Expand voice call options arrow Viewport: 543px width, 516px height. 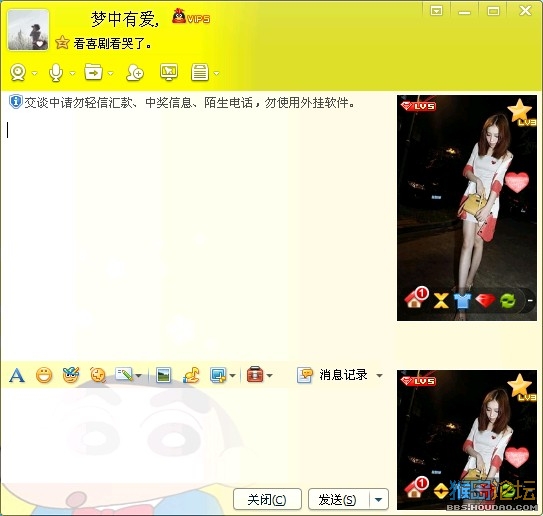[x=72, y=73]
